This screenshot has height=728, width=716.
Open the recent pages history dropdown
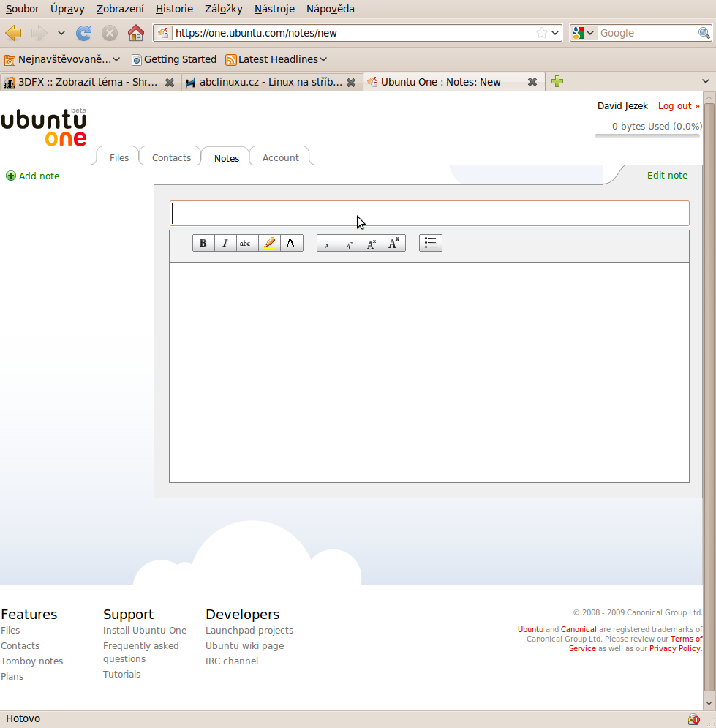pyautogui.click(x=61, y=33)
